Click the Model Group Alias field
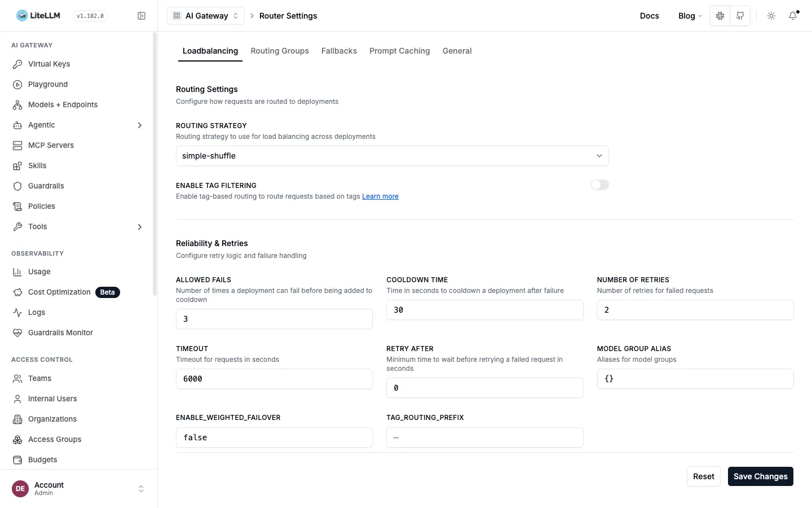This screenshot has width=812, height=508. pyautogui.click(x=695, y=379)
